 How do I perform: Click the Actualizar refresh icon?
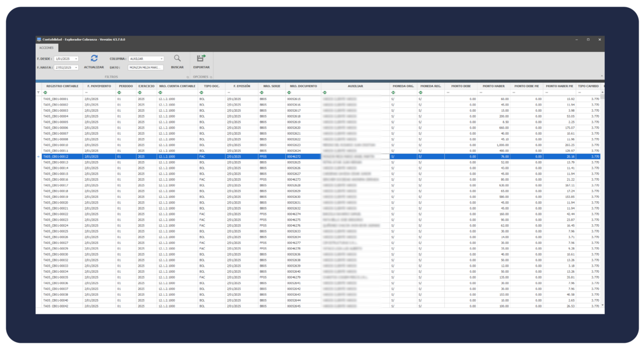[x=94, y=58]
